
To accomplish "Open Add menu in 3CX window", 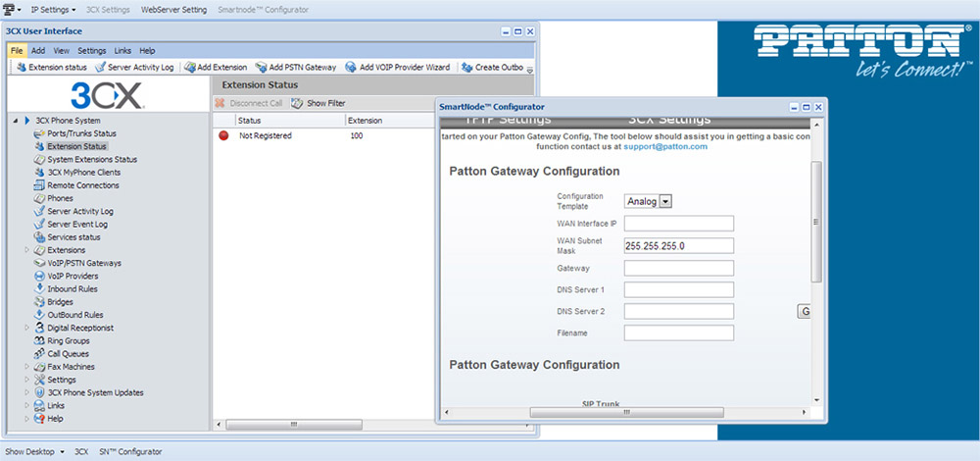I will click(38, 51).
